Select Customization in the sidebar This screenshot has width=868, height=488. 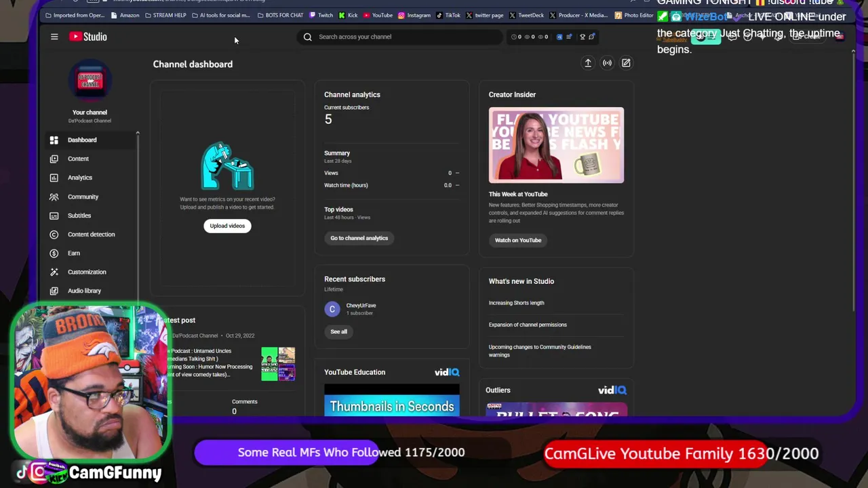pos(90,272)
